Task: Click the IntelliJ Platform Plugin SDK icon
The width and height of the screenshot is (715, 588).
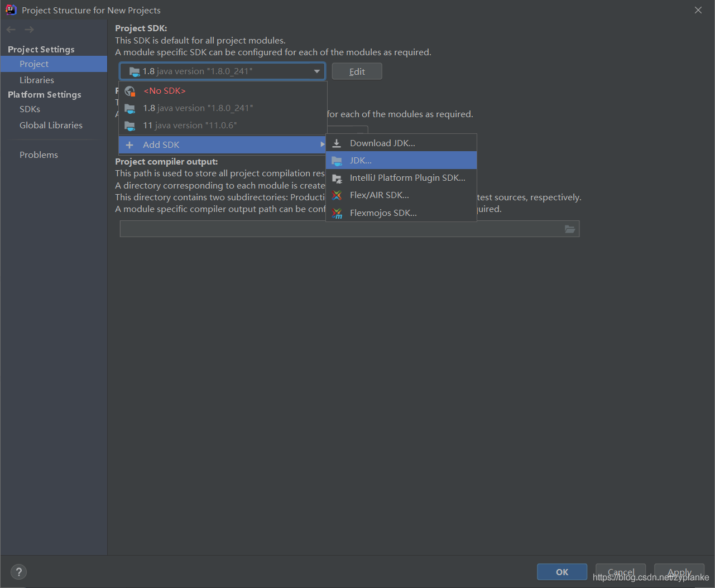Action: point(337,177)
